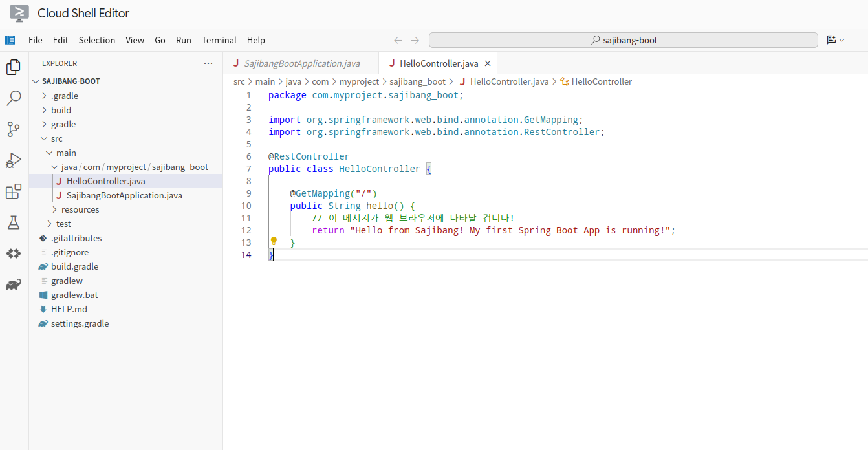
Task: Open the Run and Debug view
Action: 13,160
